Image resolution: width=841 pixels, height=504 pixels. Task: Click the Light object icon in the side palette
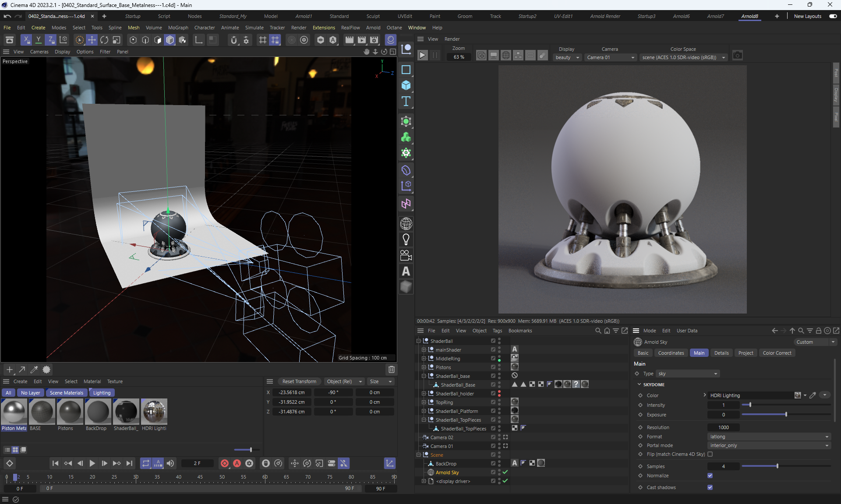click(406, 240)
